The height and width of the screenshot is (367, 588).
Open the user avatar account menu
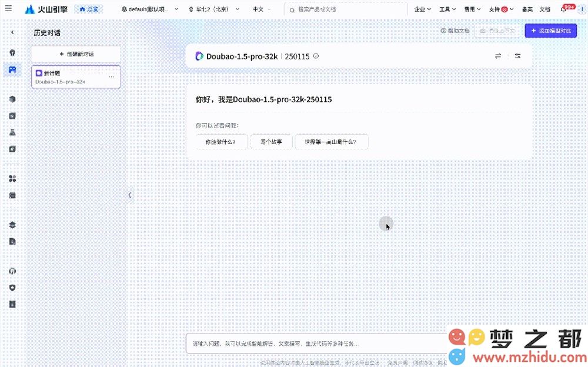point(582,9)
